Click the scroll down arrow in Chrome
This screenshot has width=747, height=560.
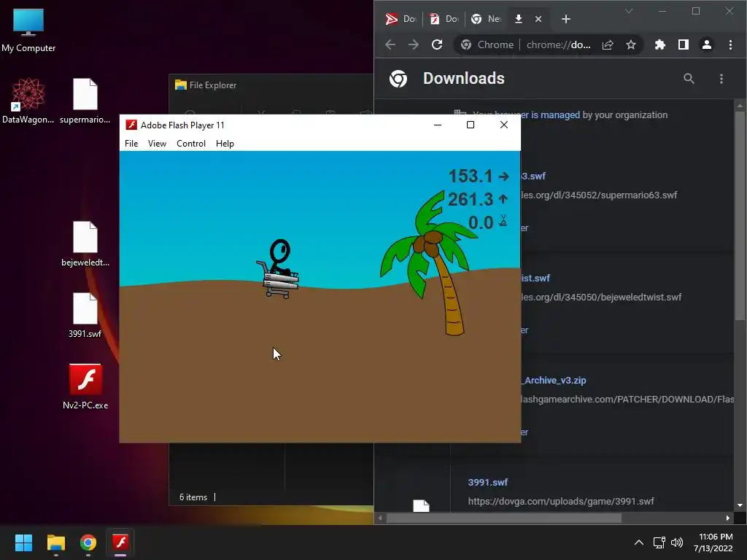click(x=740, y=505)
